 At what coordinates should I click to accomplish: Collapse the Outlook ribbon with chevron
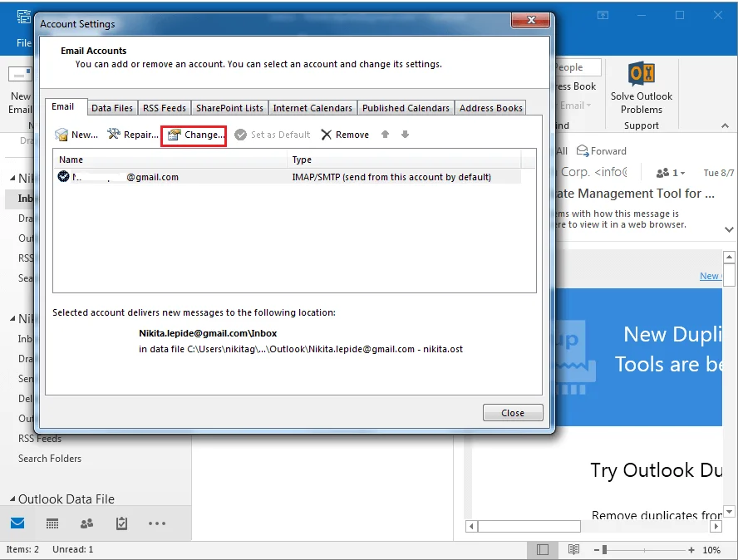point(725,125)
